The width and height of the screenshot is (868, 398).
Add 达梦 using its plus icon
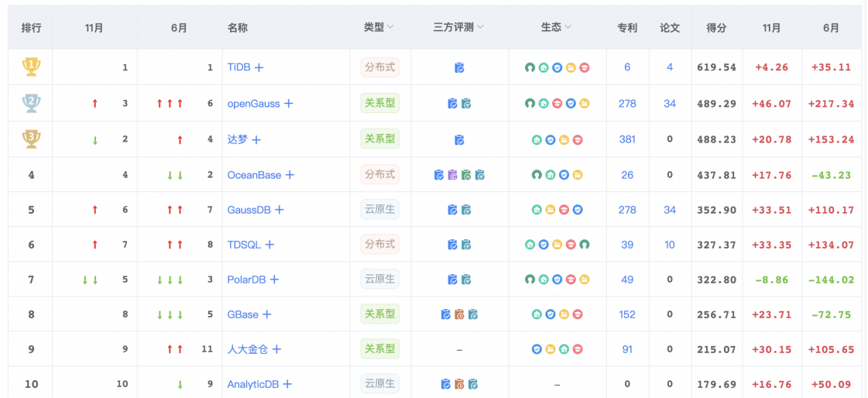[256, 139]
